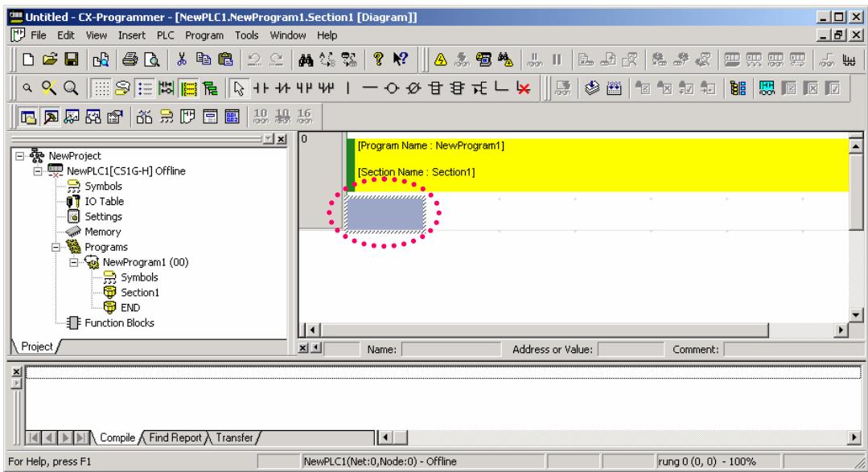Paste using the clipboard icon
Screen dimensions: 868x472
pyautogui.click(x=225, y=60)
